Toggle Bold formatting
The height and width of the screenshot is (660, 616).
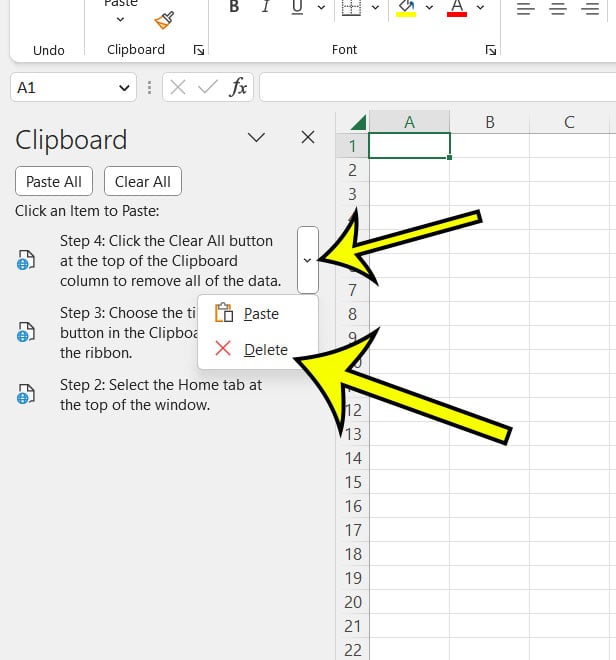click(234, 7)
